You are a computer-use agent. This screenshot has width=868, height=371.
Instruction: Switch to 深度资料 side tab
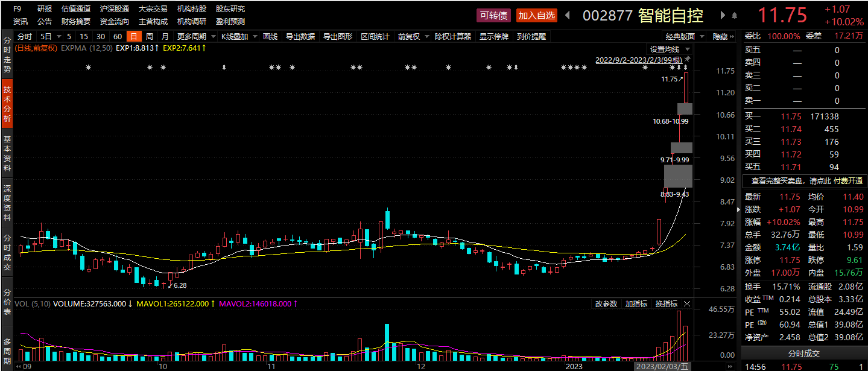pos(7,203)
